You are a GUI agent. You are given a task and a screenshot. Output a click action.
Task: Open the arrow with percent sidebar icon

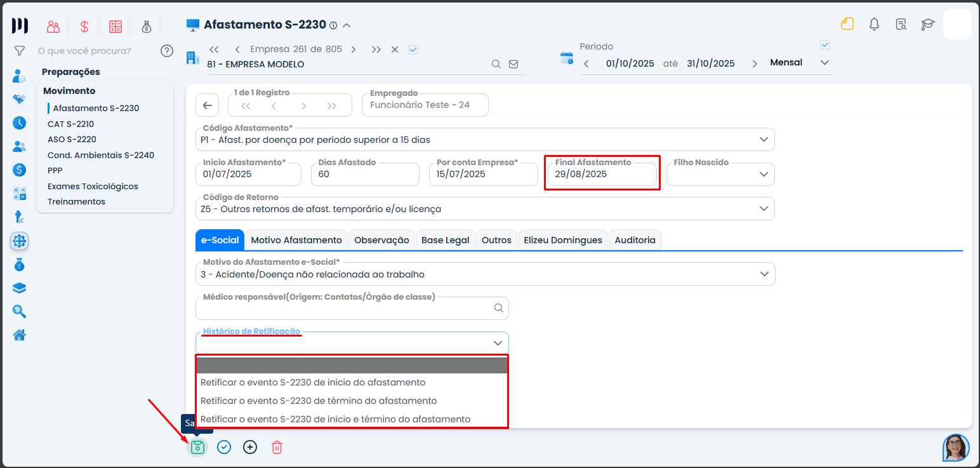[x=20, y=217]
